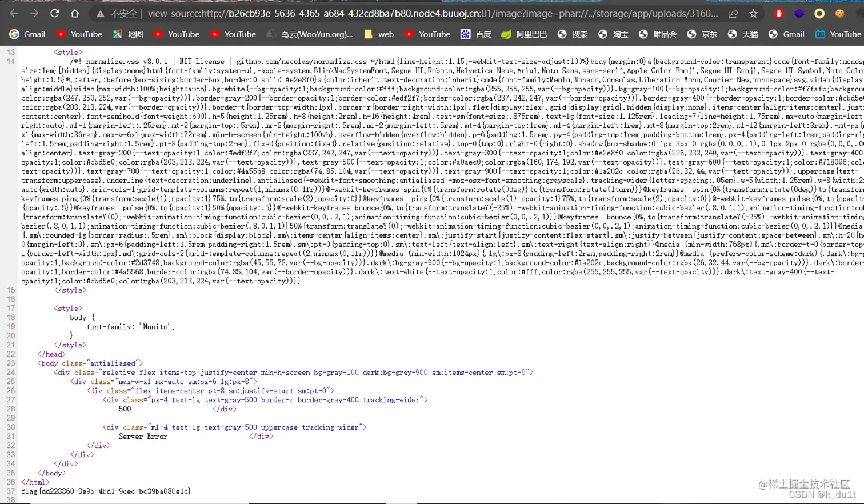The height and width of the screenshot is (504, 864).
Task: Open the 地图 maps bookmark
Action: [x=128, y=34]
